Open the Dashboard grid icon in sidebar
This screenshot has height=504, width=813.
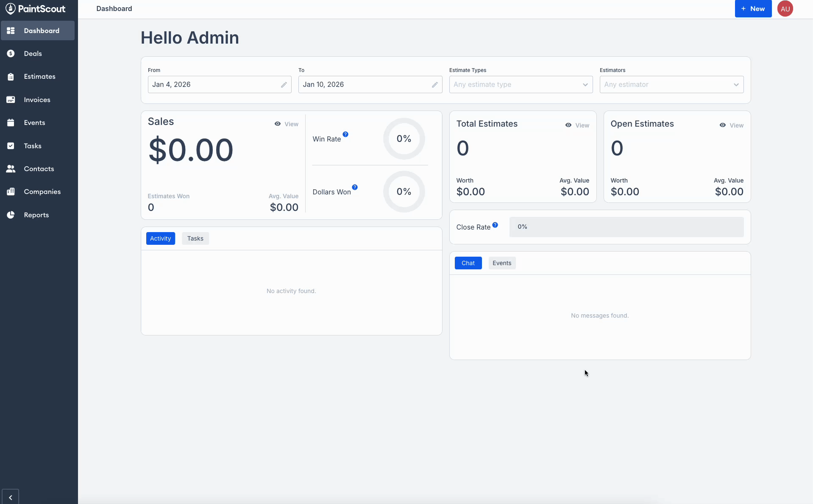tap(11, 30)
